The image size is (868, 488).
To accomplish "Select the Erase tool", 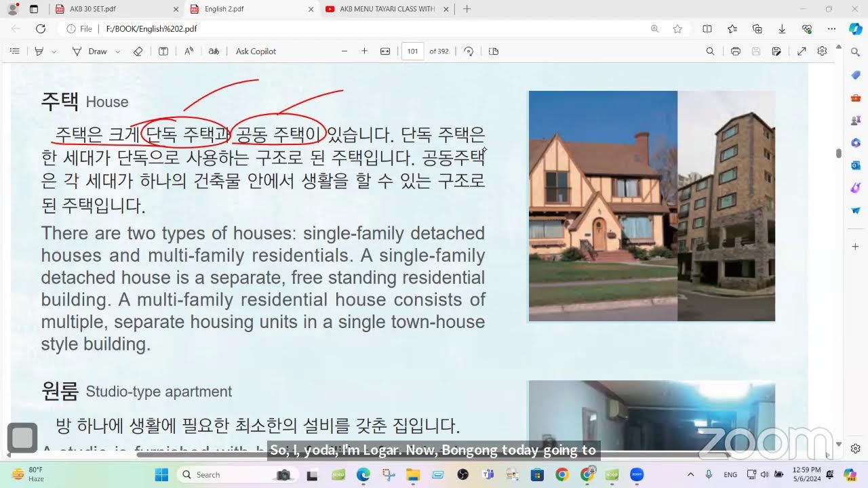I will (x=138, y=52).
